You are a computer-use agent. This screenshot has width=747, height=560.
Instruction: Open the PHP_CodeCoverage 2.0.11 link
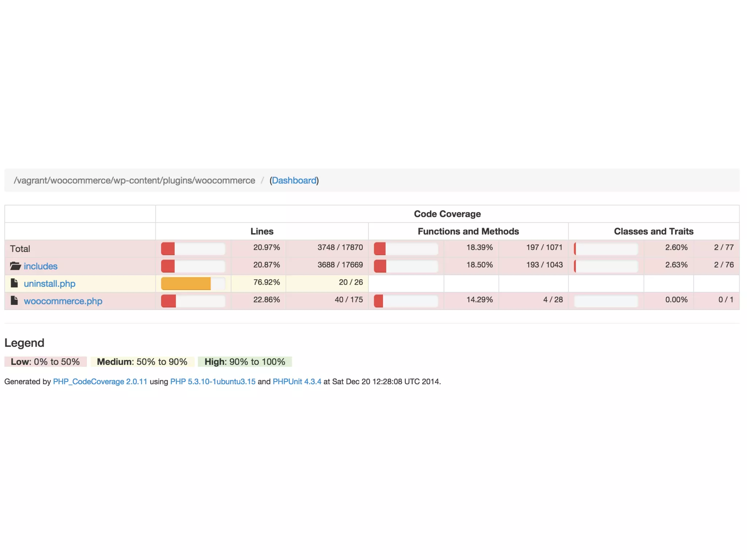point(100,381)
